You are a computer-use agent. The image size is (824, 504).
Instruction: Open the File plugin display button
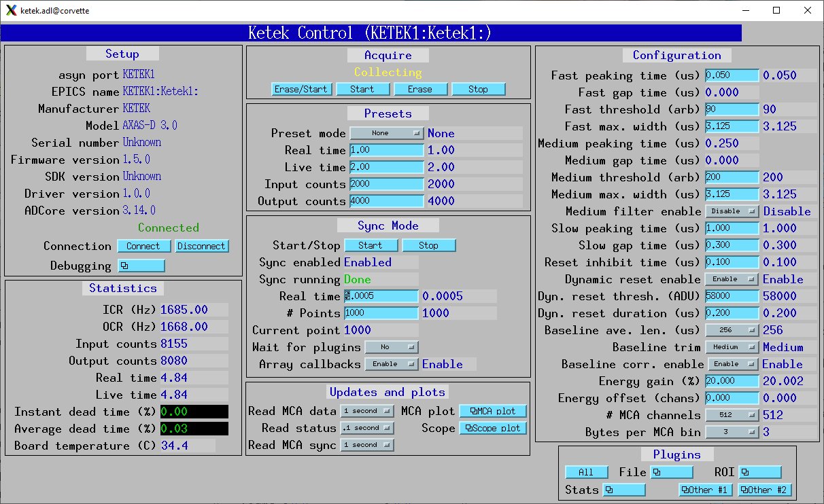pos(672,472)
